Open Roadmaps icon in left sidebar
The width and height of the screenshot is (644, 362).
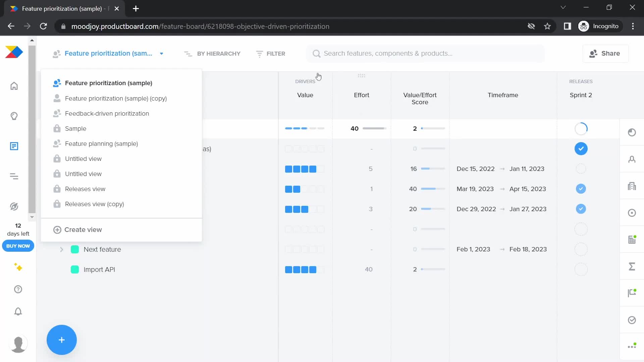(14, 176)
